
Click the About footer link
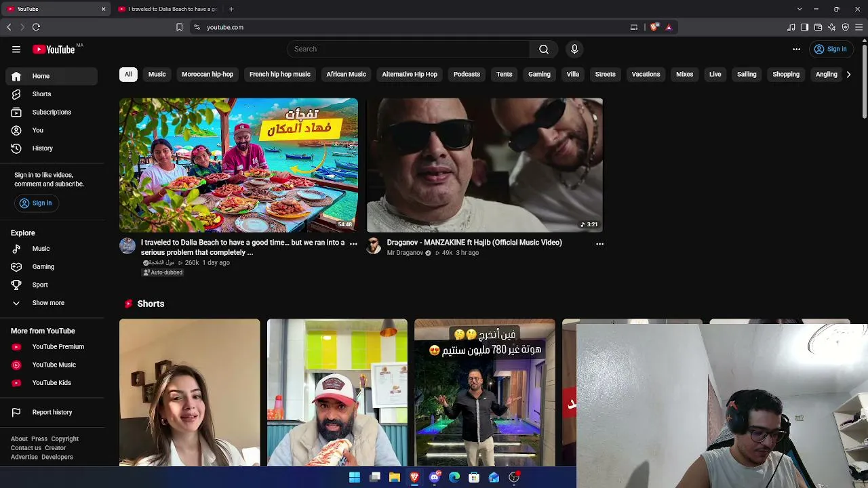coord(19,439)
